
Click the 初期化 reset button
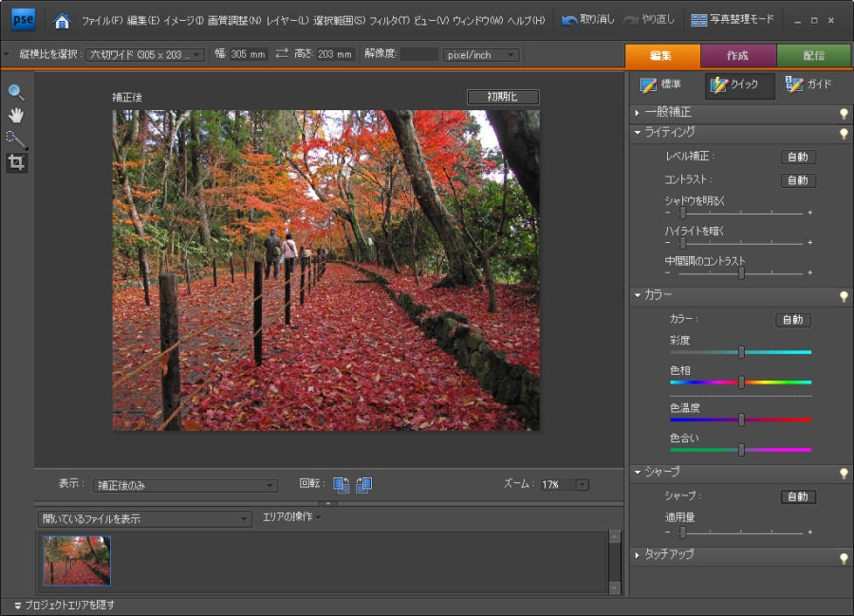[x=503, y=97]
